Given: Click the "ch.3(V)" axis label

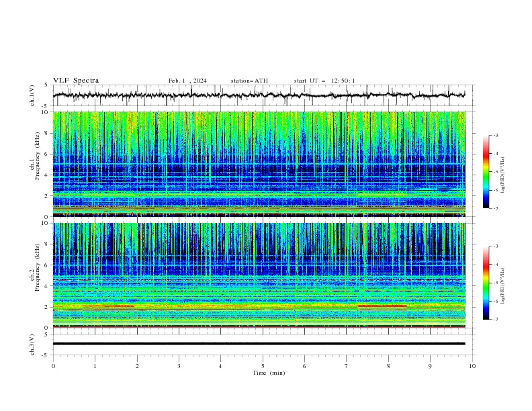Looking at the screenshot, I should click(x=32, y=345).
